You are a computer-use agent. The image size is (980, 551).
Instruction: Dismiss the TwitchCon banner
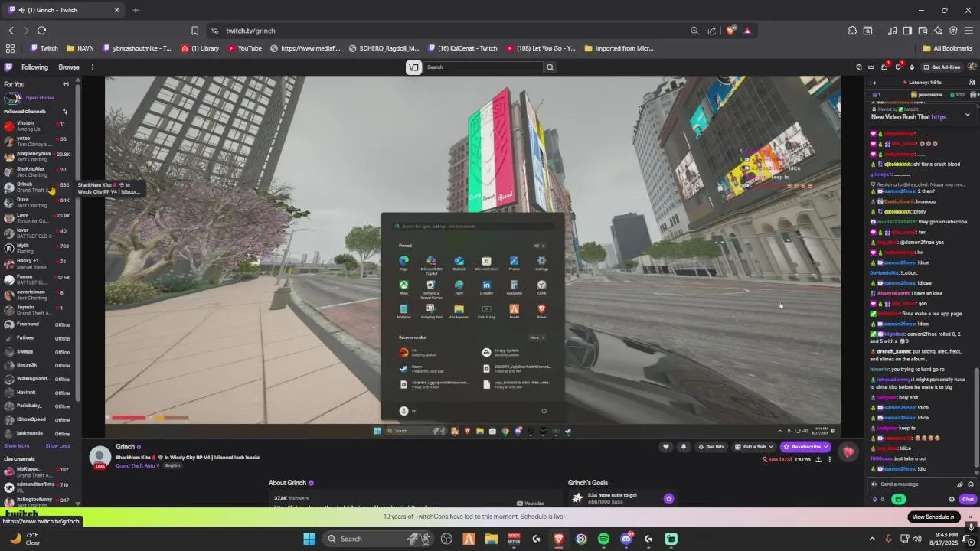pyautogui.click(x=970, y=517)
